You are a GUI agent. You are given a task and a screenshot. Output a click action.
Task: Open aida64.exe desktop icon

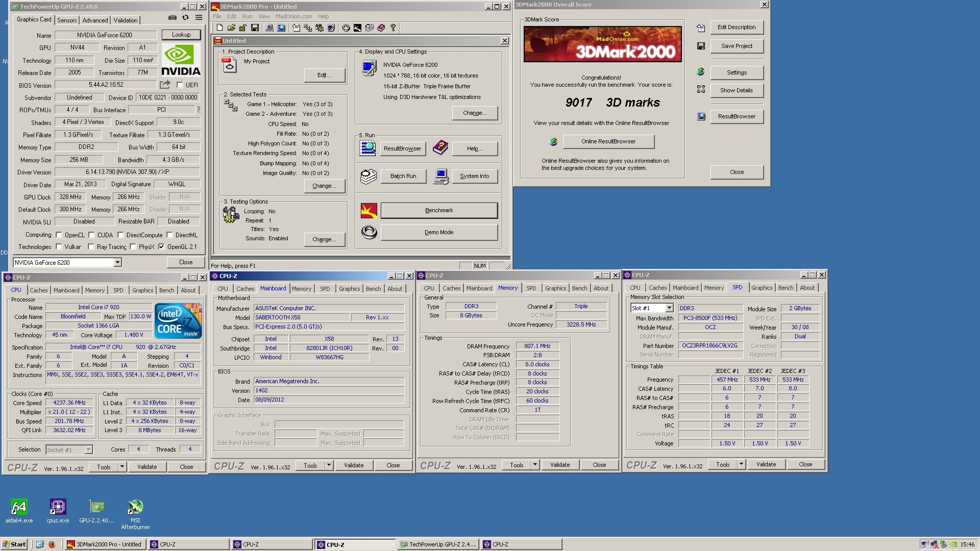[19, 511]
